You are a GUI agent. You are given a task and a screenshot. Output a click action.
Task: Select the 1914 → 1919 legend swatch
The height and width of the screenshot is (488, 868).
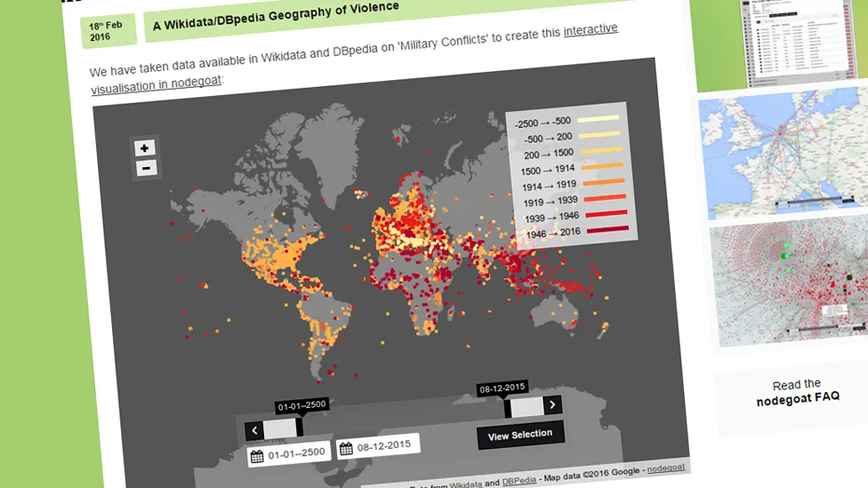[604, 181]
